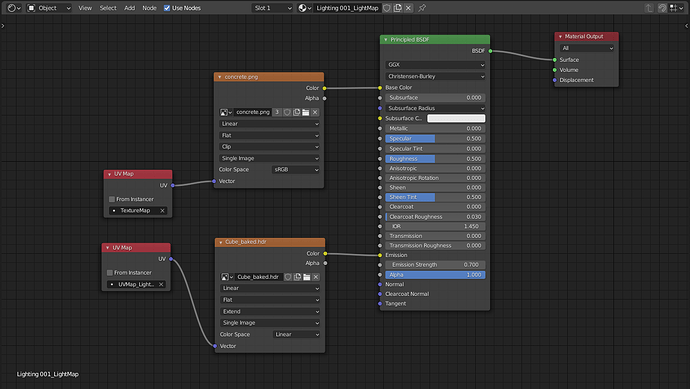Open Single Image source dropdown in Cube_baked.hdr

pos(270,323)
